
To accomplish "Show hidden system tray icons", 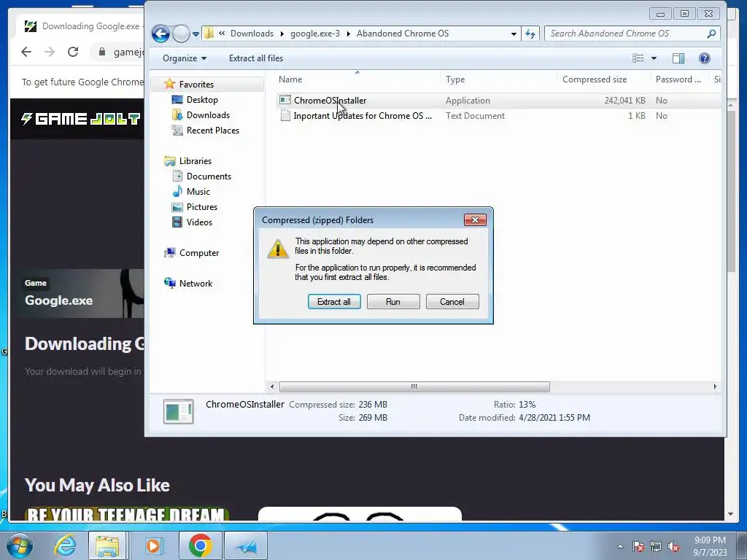I will tap(620, 546).
